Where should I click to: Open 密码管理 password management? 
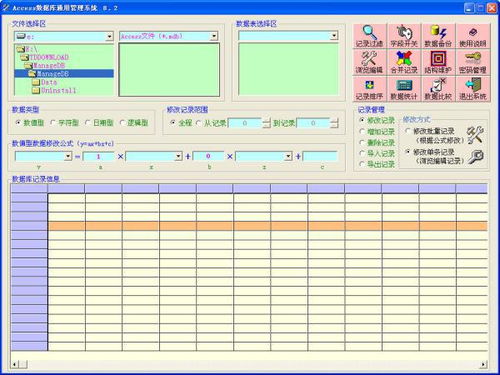click(473, 62)
